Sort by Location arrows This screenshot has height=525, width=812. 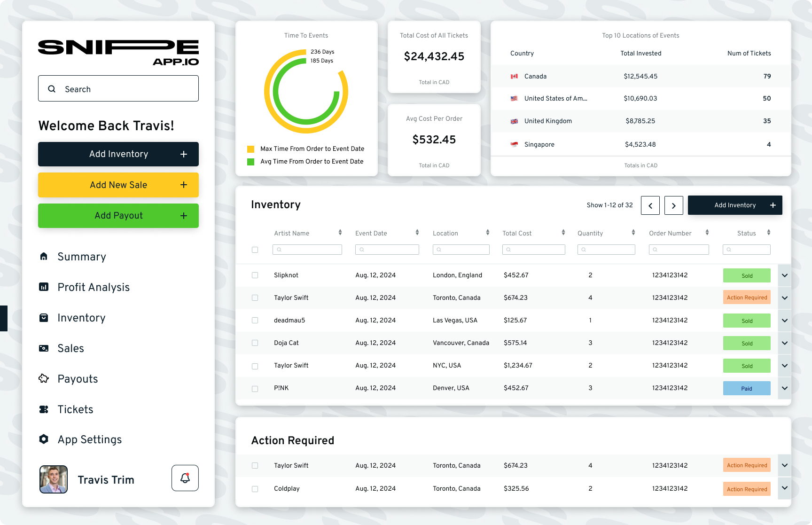pos(488,233)
